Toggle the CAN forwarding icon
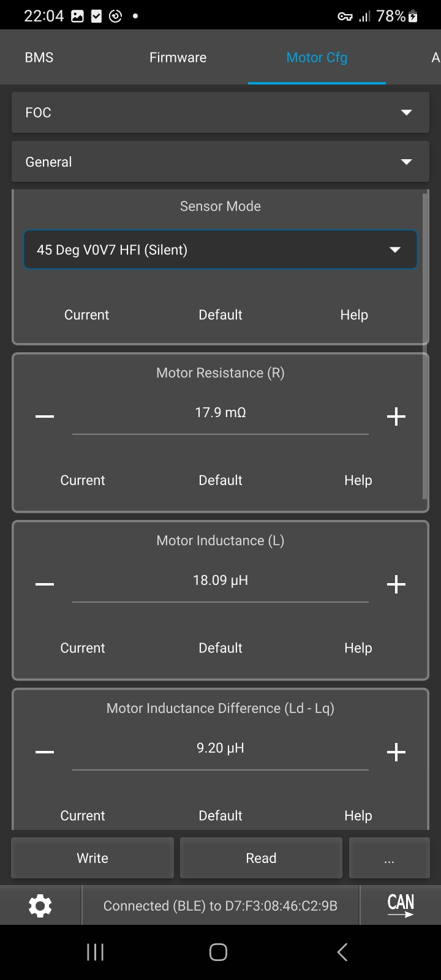The image size is (441, 980). (x=401, y=905)
